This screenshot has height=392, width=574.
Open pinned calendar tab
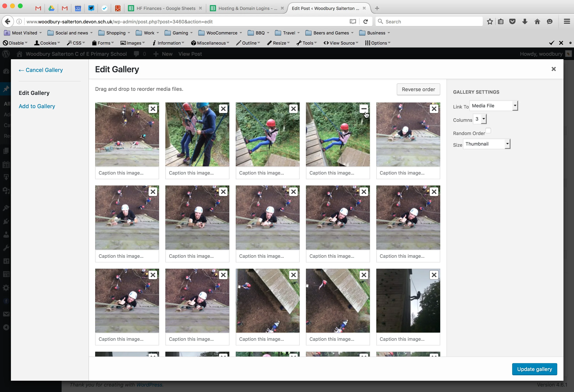[x=78, y=8]
